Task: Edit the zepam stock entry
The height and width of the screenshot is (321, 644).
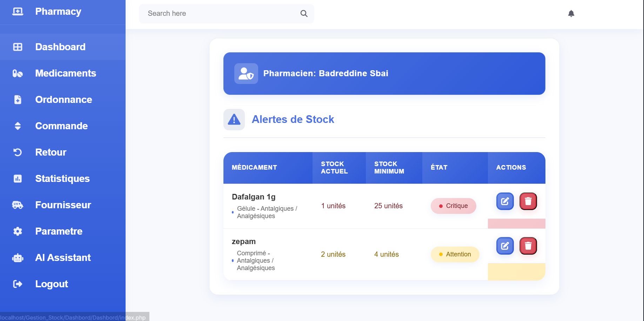Action: pyautogui.click(x=505, y=246)
